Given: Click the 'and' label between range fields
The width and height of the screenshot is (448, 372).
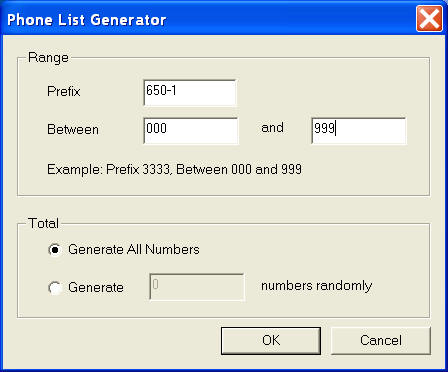Looking at the screenshot, I should [272, 128].
